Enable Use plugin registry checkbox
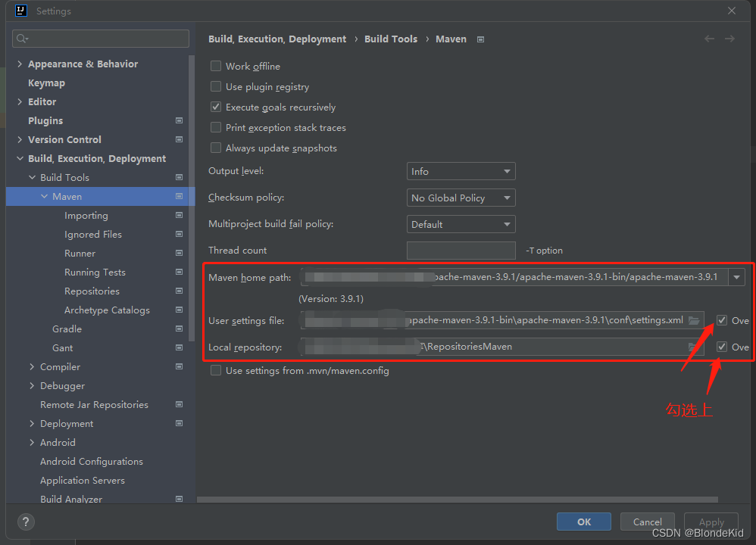 [x=216, y=86]
